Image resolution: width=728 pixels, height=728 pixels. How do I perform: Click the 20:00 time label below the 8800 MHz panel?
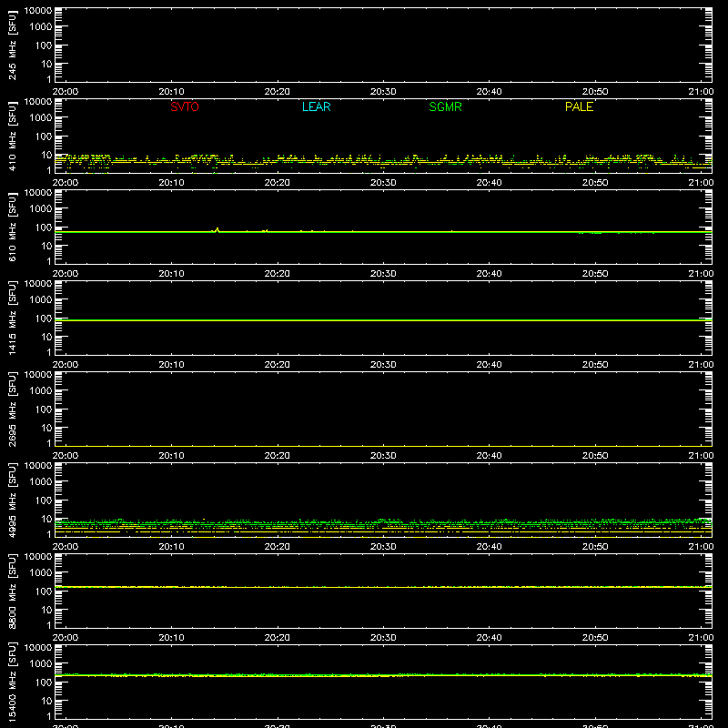point(66,638)
